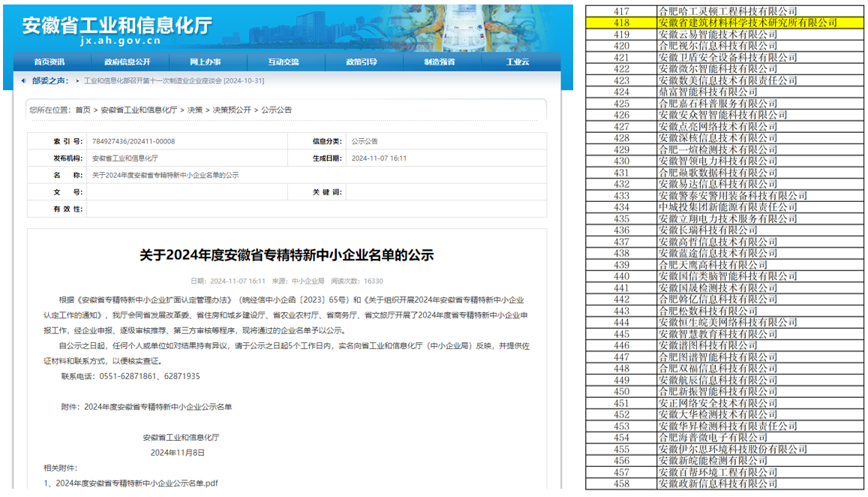Viewport: 868px width, 497px height.
Task: Click row 425 合肥嘉石科普服务有限公司
Action: [717, 104]
